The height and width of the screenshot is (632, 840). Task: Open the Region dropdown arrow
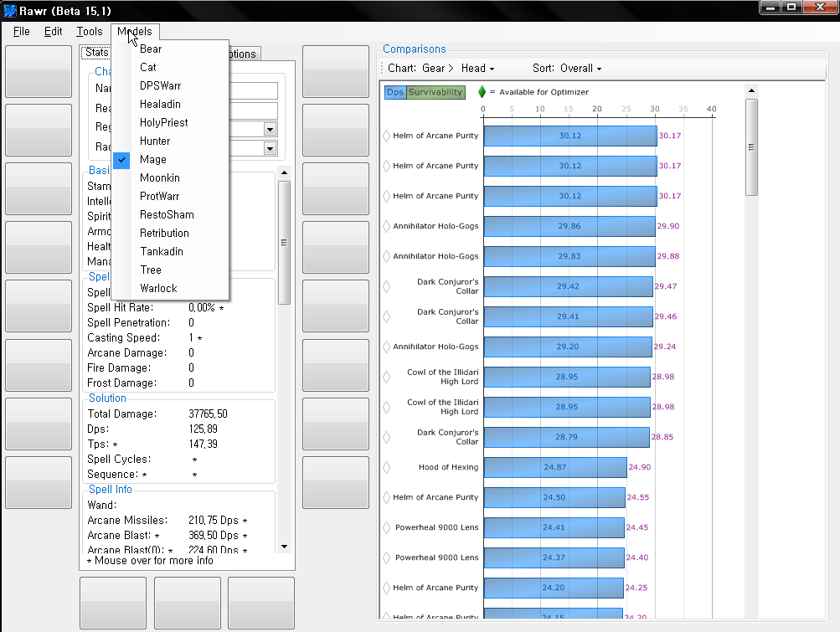[270, 130]
